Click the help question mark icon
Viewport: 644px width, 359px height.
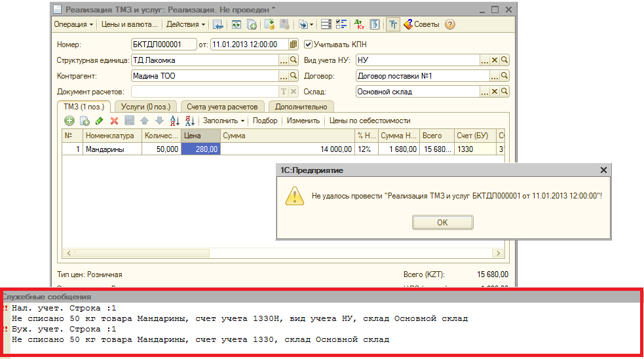pyautogui.click(x=449, y=24)
